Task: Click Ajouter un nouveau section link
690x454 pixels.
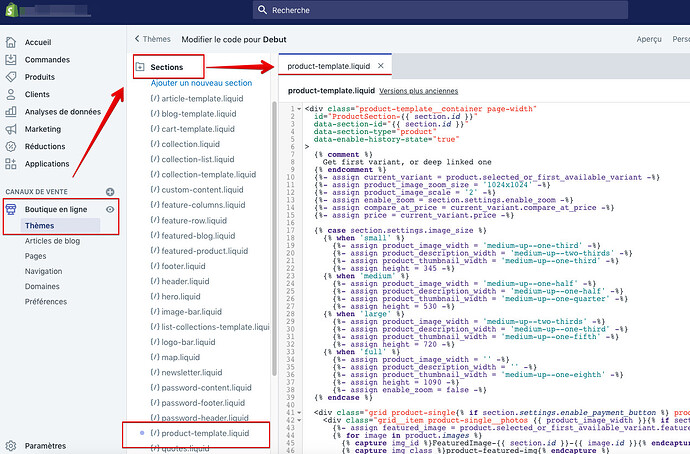Action: pos(201,83)
